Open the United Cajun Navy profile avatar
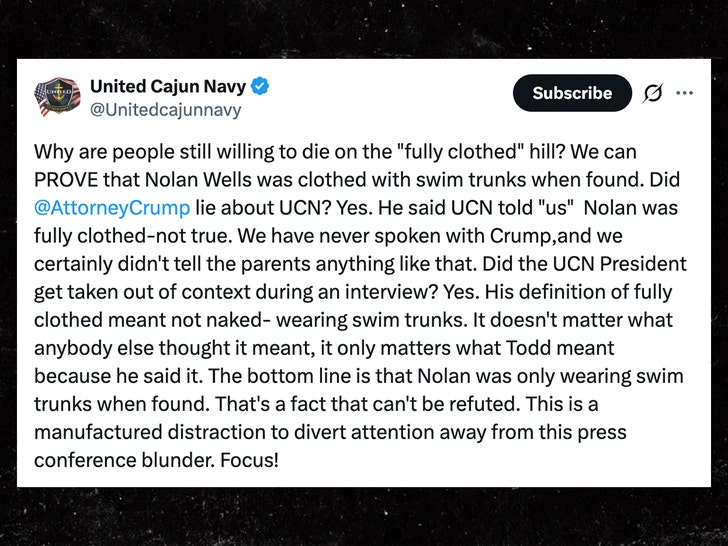 57,97
